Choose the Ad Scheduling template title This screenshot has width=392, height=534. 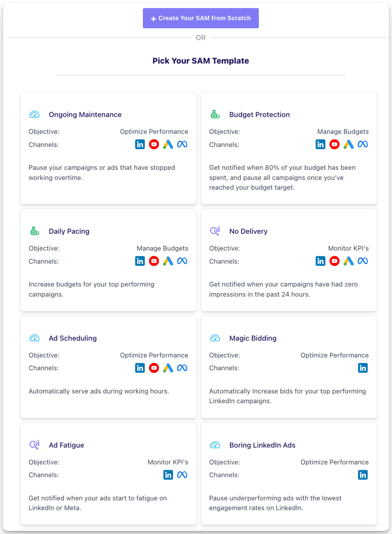(73, 338)
